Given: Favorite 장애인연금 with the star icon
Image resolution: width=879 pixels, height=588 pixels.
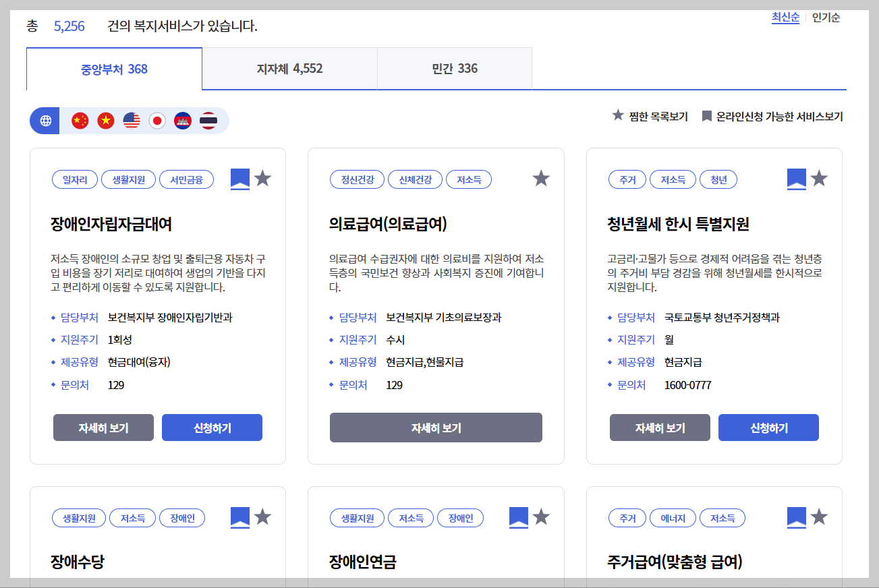Looking at the screenshot, I should 541,517.
